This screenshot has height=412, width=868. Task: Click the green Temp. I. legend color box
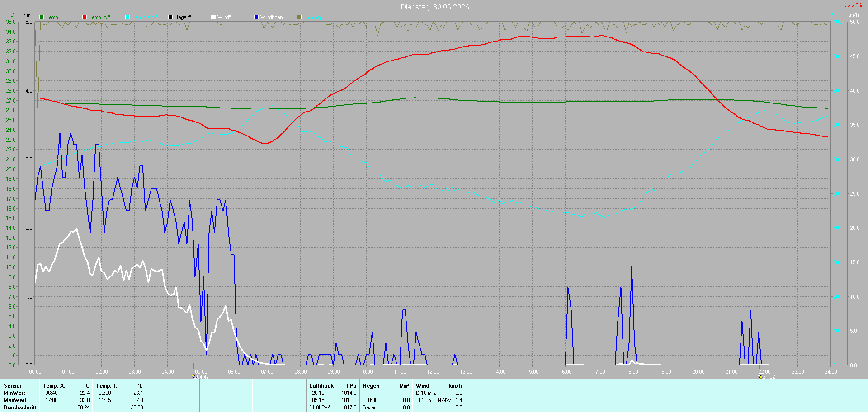click(42, 17)
